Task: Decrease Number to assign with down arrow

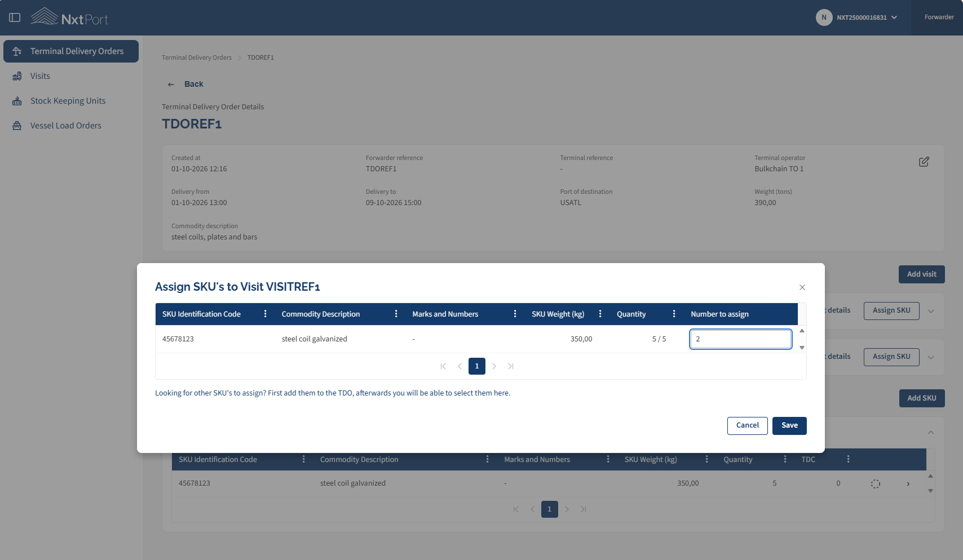Action: click(802, 348)
